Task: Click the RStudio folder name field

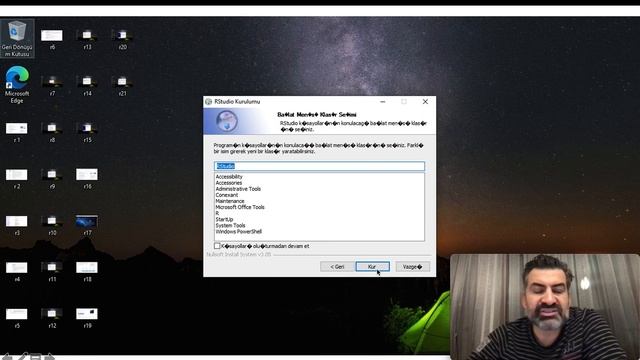Action: tap(319, 166)
